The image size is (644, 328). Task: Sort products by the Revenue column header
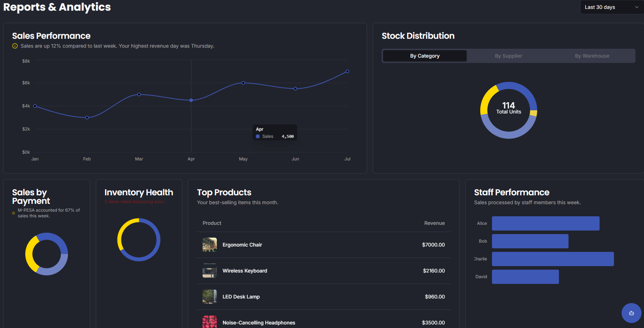(x=434, y=223)
